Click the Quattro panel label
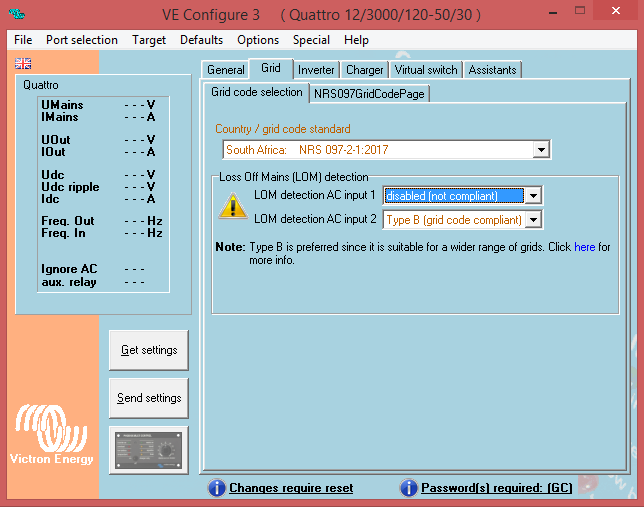644x507 pixels. (x=41, y=85)
